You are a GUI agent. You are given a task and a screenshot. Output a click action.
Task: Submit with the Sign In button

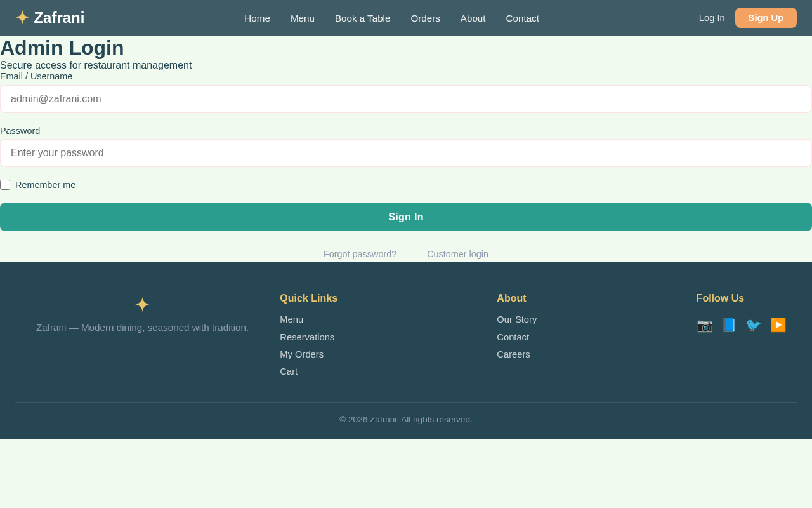point(406,217)
